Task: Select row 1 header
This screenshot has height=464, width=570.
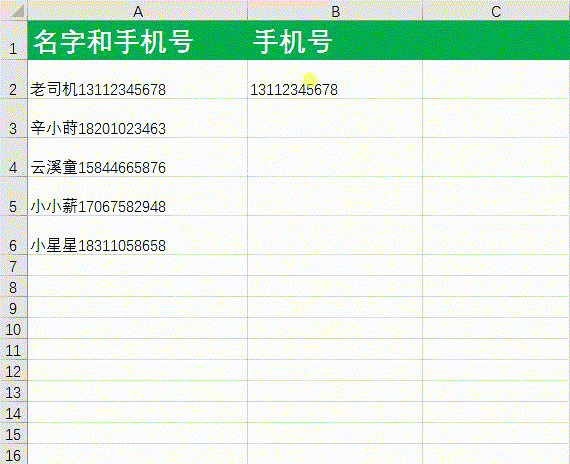Action: pos(14,40)
